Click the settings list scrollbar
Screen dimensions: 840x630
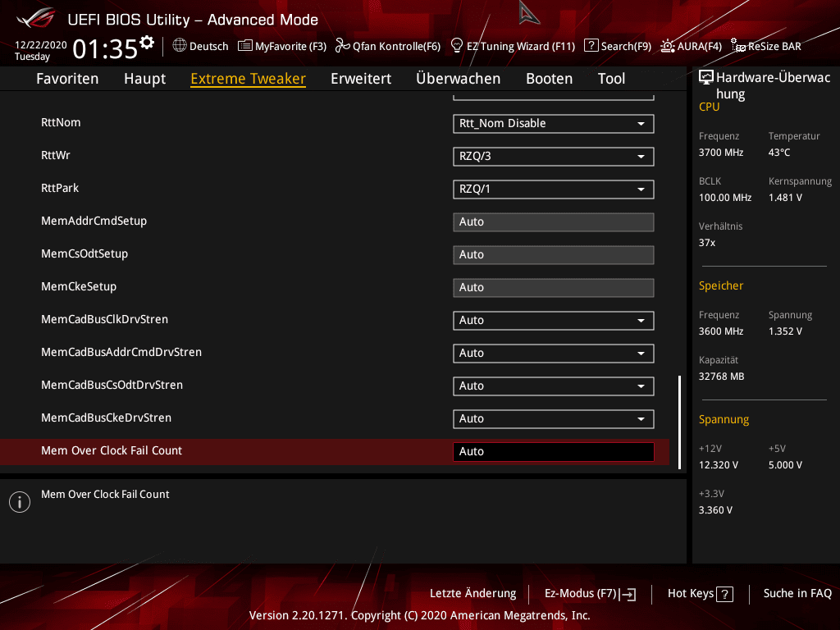click(x=679, y=422)
